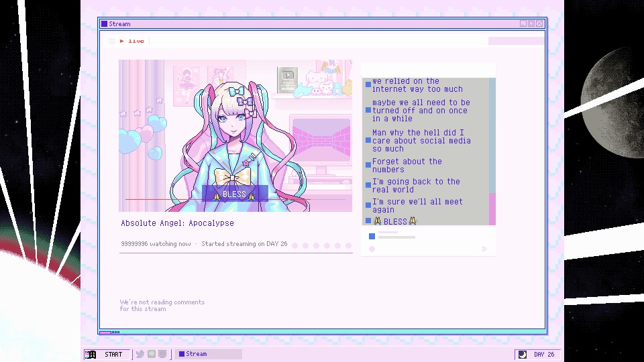Click the last pink dot under video
This screenshot has height=362, width=644.
pyautogui.click(x=348, y=245)
